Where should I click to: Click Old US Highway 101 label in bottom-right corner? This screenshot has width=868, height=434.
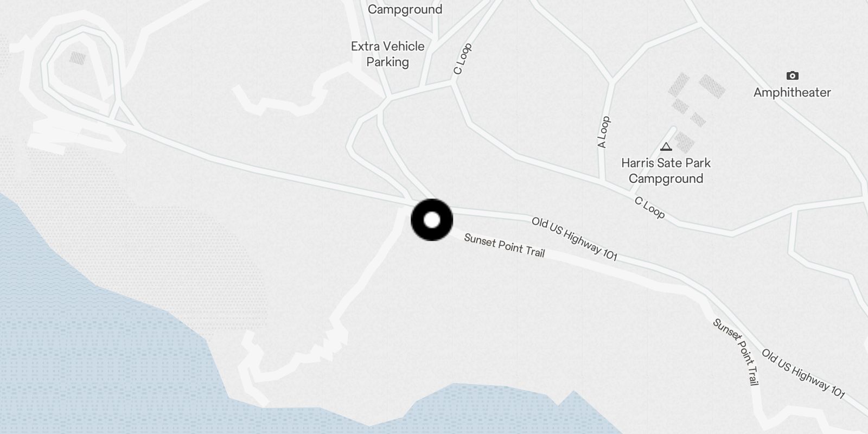pos(803,374)
